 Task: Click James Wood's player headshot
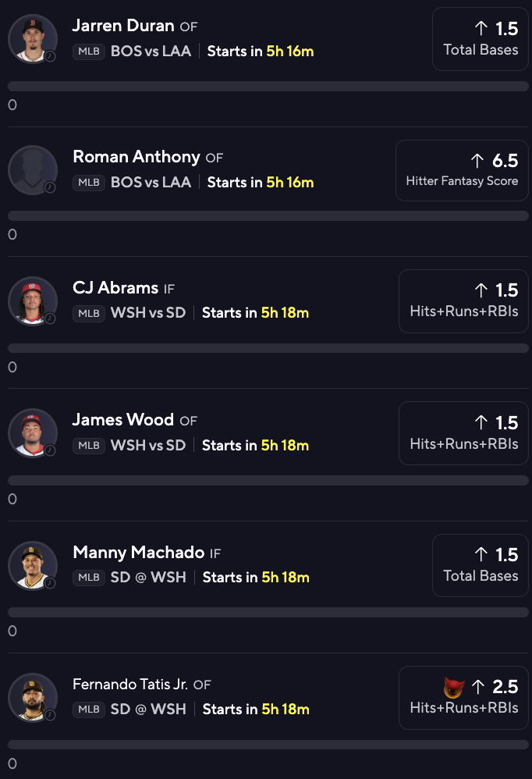click(33, 432)
